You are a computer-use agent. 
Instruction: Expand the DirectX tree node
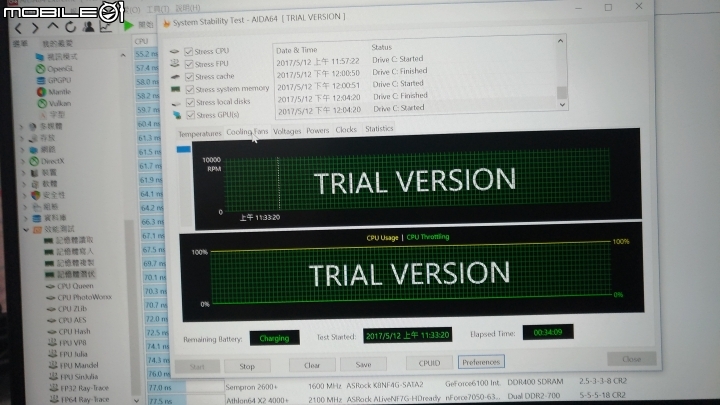click(22, 162)
